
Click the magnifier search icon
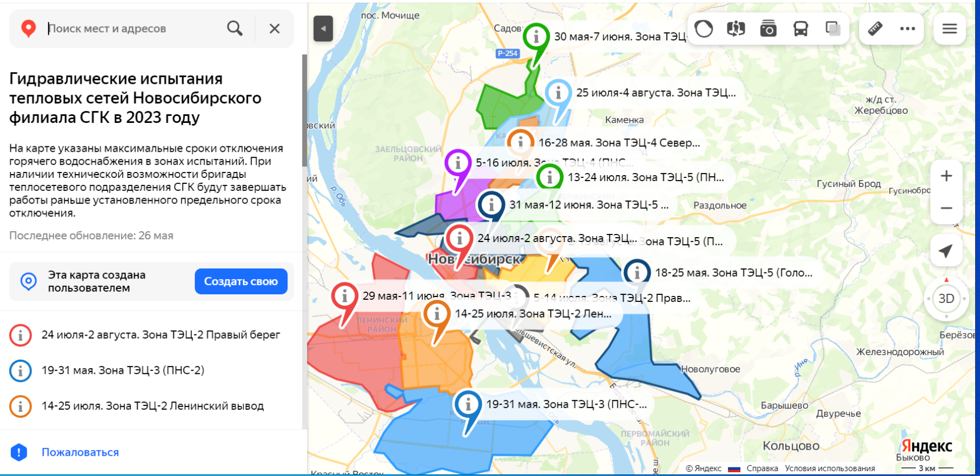click(235, 28)
